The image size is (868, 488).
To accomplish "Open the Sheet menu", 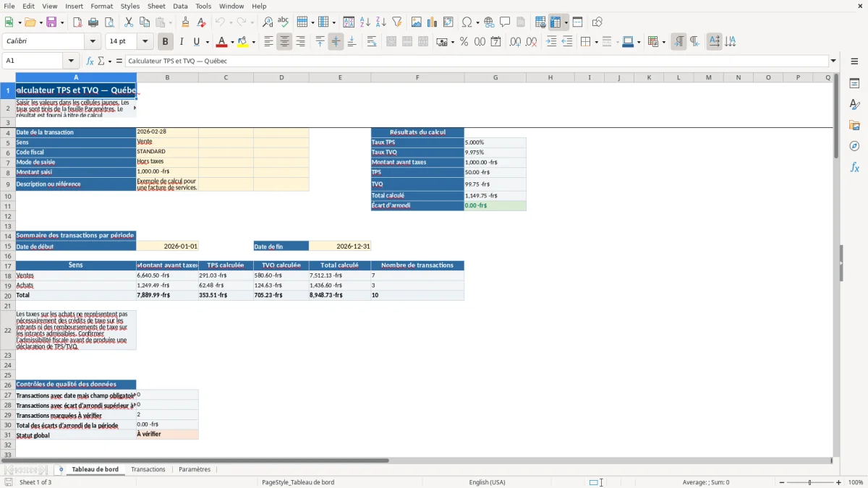I will coord(156,6).
